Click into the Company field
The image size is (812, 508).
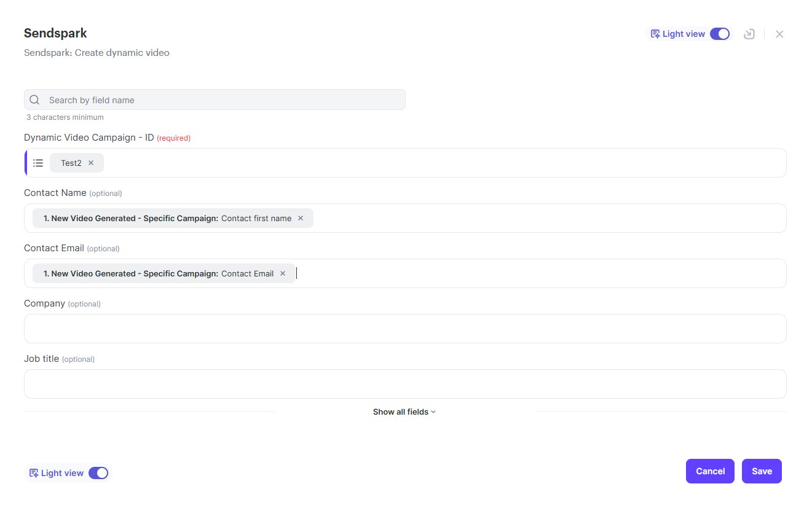coord(405,329)
